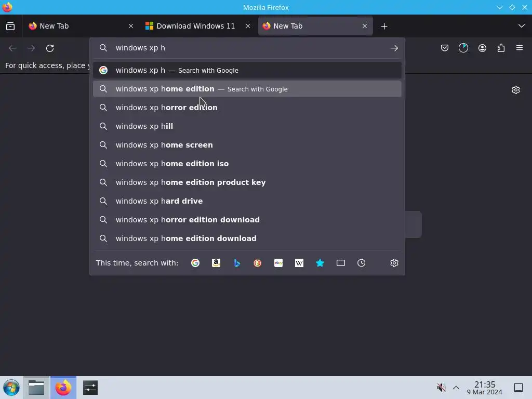Open file manager from taskbar
Image resolution: width=532 pixels, height=399 pixels.
click(x=36, y=388)
